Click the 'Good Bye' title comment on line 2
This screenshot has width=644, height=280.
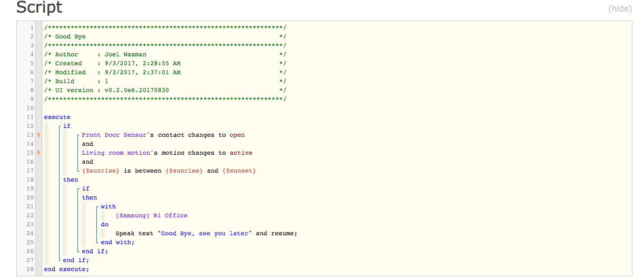pyautogui.click(x=165, y=36)
